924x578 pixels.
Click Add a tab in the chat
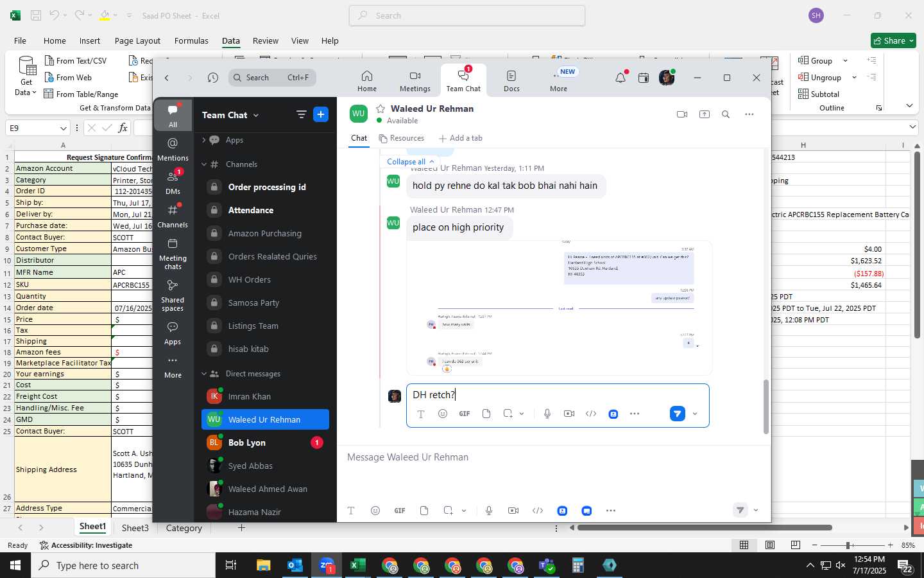[460, 138]
